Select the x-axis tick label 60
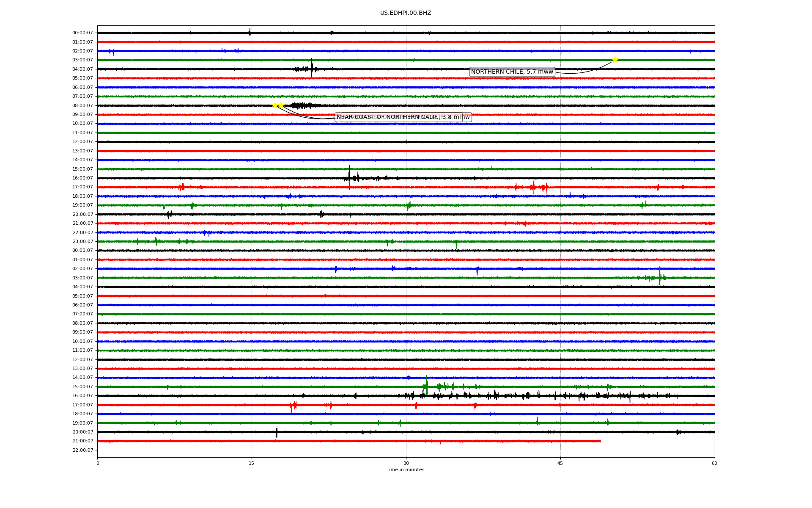The height and width of the screenshot is (508, 812). [x=714, y=463]
